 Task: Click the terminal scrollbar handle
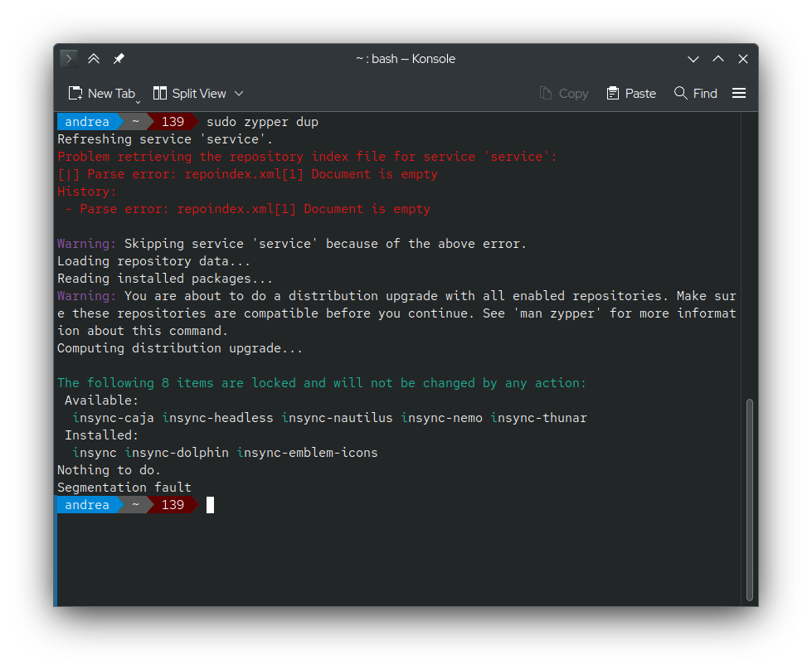(x=750, y=498)
